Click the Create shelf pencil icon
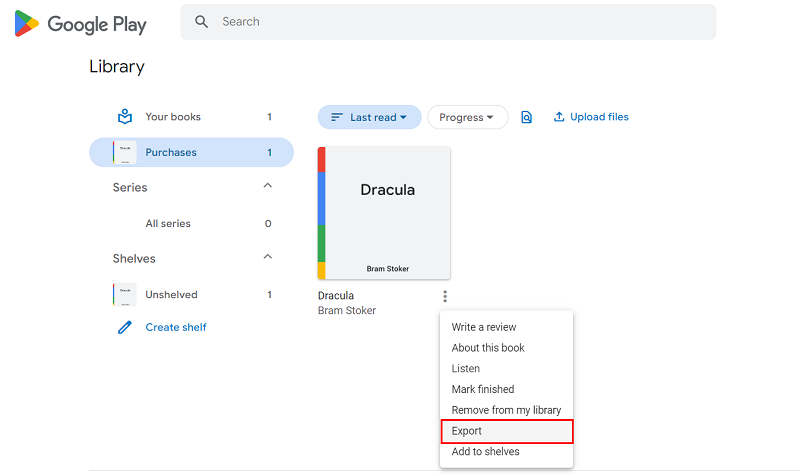The height and width of the screenshot is (476, 800). pyautogui.click(x=125, y=327)
